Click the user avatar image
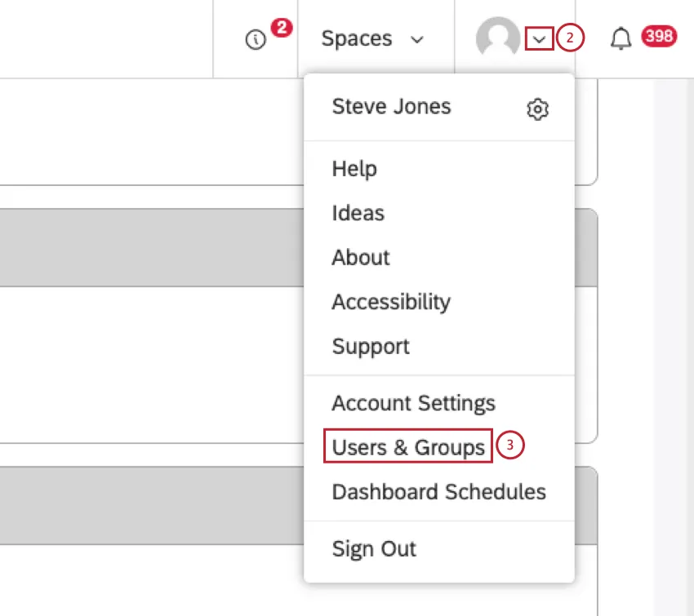The image size is (694, 616). point(499,38)
